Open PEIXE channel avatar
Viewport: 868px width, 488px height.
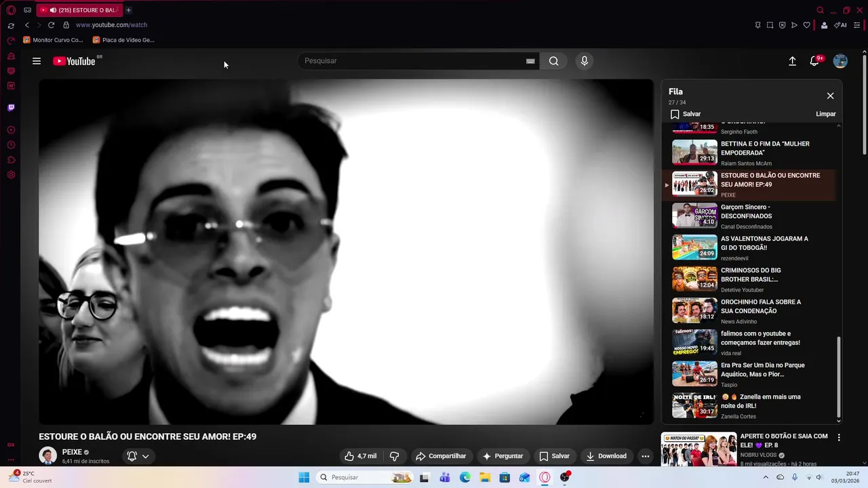pyautogui.click(x=47, y=456)
